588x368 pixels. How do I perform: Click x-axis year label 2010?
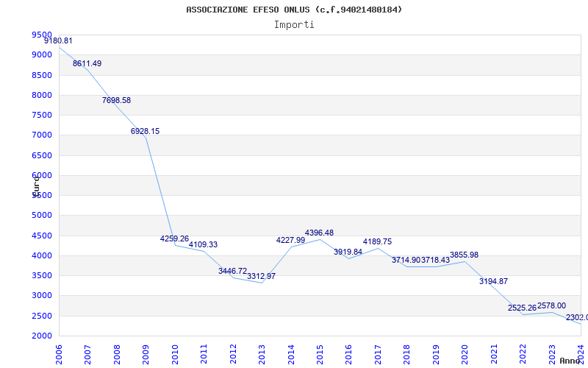[175, 355]
